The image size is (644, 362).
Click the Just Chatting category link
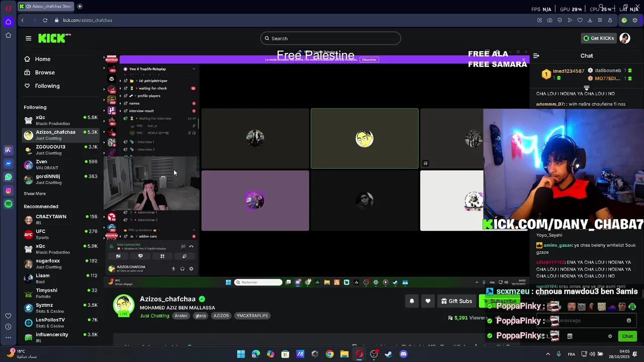click(x=154, y=316)
